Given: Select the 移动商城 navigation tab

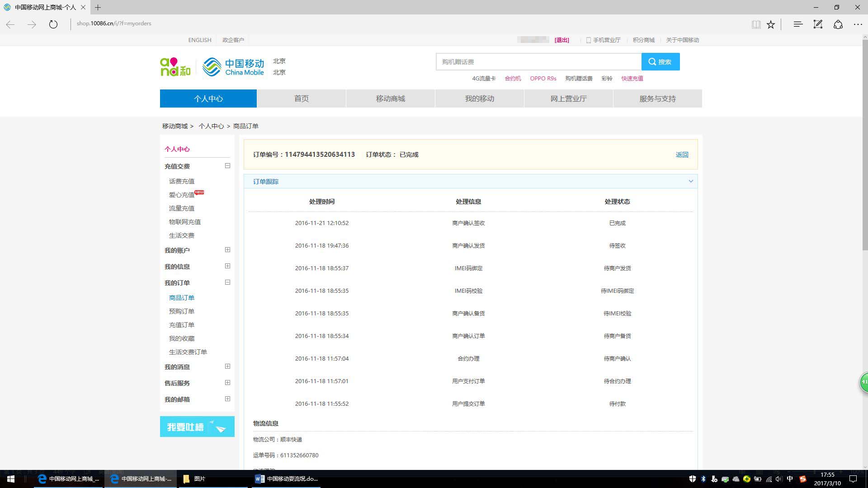Looking at the screenshot, I should [x=391, y=99].
